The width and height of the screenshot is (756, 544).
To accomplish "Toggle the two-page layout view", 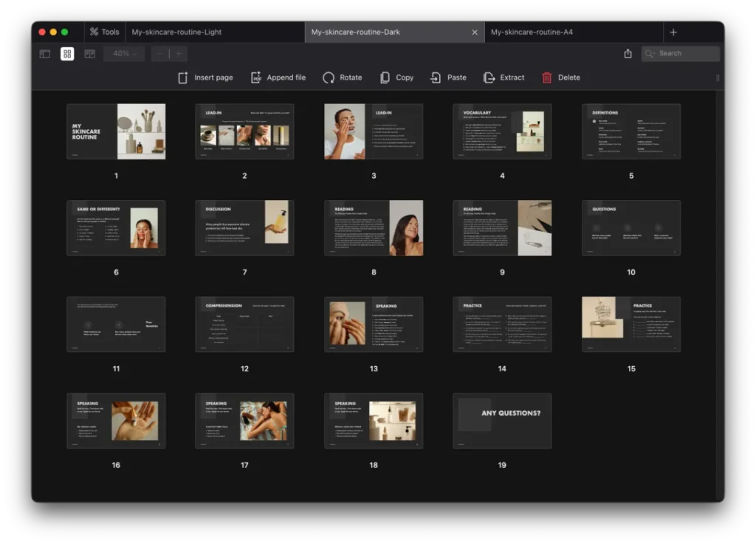I will tap(89, 54).
